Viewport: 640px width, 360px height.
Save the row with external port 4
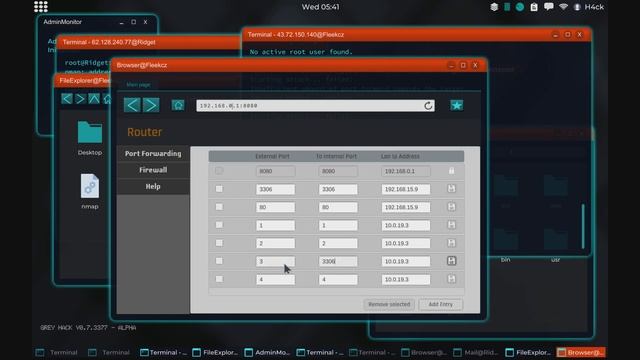[451, 279]
